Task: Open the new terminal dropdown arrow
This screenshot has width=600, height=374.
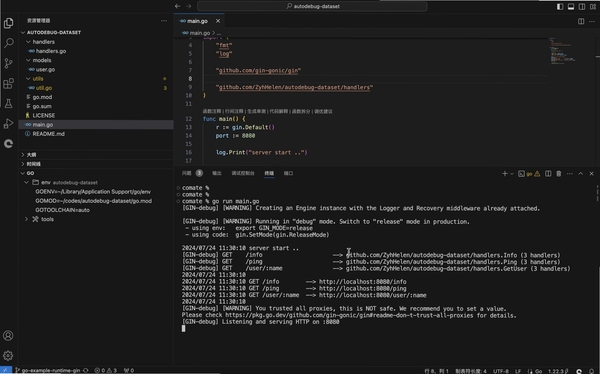Action: tap(512, 174)
